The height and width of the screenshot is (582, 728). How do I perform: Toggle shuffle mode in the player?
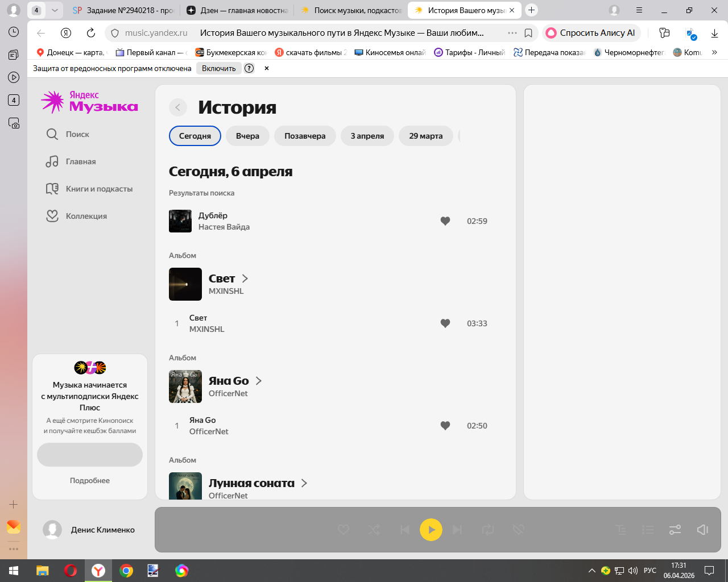coord(374,530)
